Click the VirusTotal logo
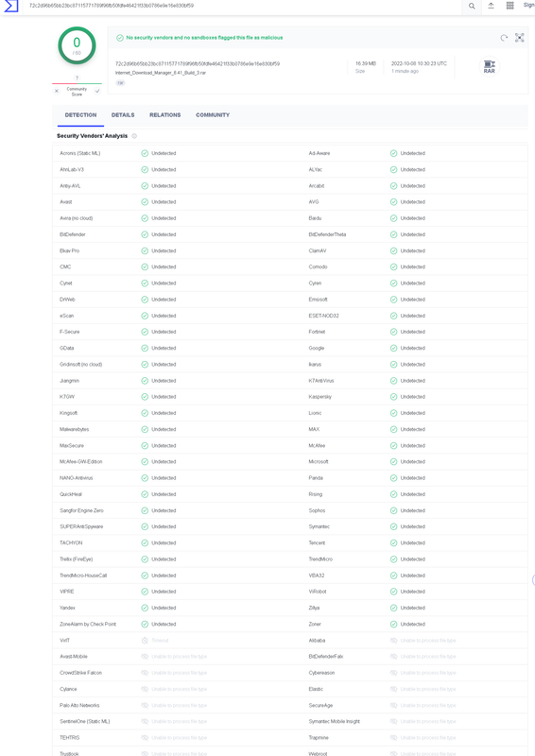This screenshot has width=535, height=756. [11, 6]
